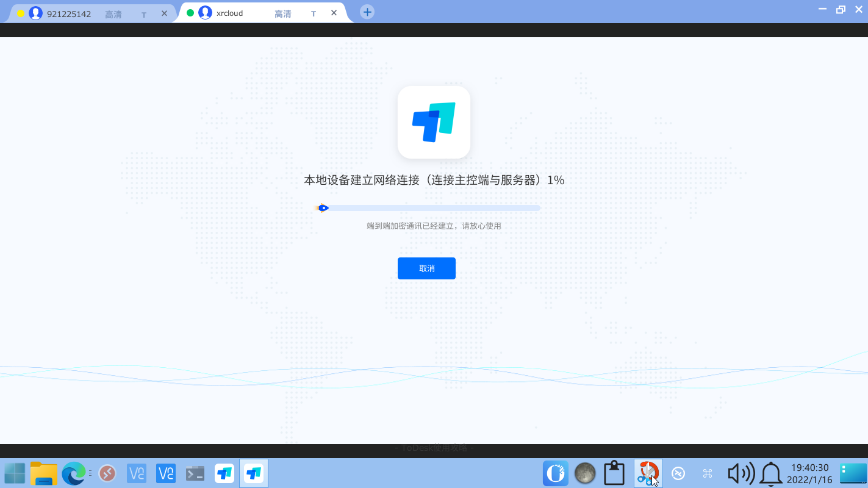The image size is (868, 488).
Task: Click the volume speaker tray icon
Action: (x=741, y=473)
